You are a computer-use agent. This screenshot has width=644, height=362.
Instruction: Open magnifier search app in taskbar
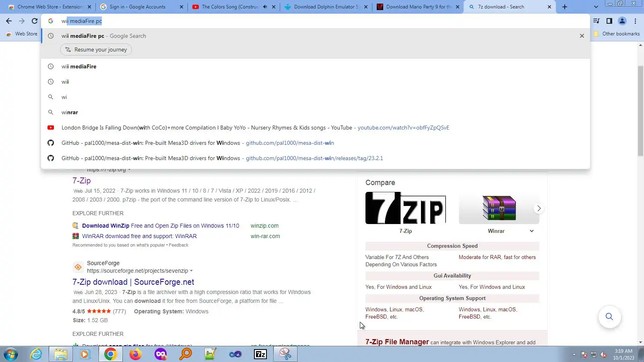click(x=186, y=354)
